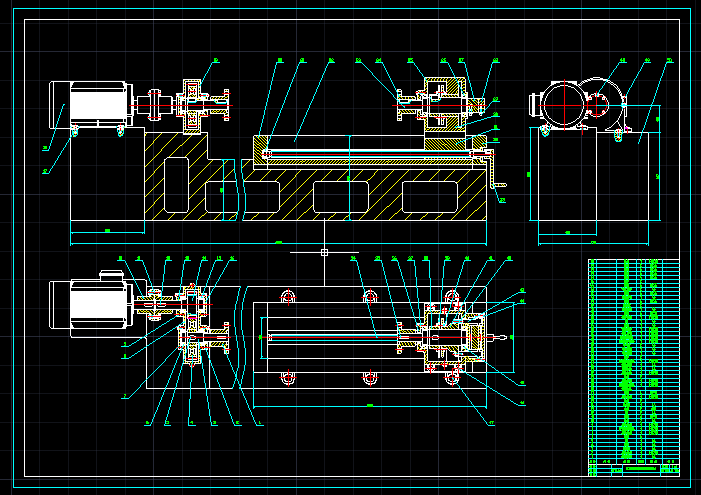Select the lower-right red bolt hole in plan view
Screen dimensions: 701x495
[x=451, y=377]
